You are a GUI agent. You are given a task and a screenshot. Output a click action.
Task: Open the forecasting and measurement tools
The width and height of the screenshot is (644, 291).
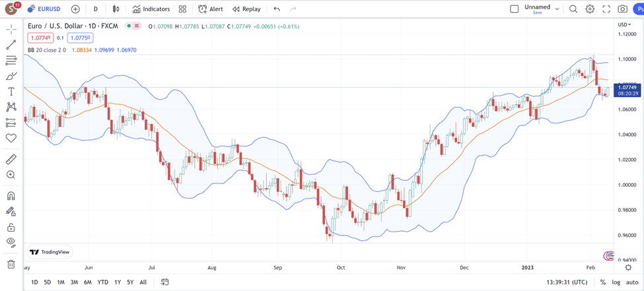[11, 122]
